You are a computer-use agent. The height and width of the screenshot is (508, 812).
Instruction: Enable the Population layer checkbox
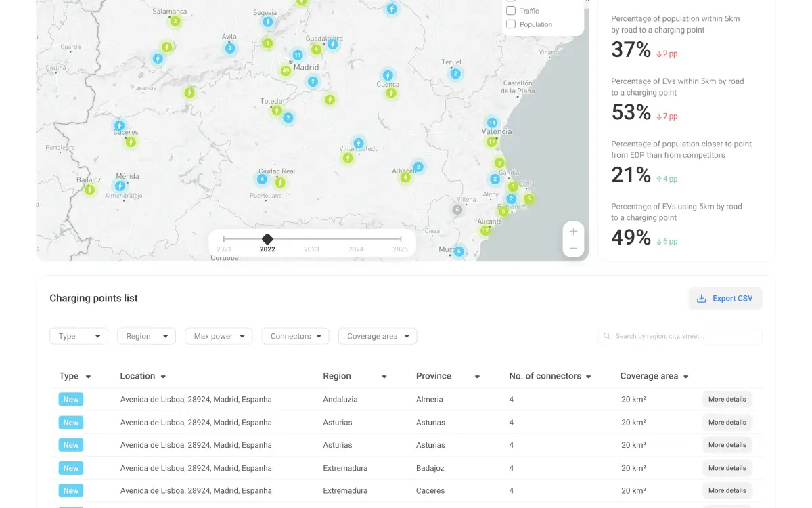click(511, 24)
